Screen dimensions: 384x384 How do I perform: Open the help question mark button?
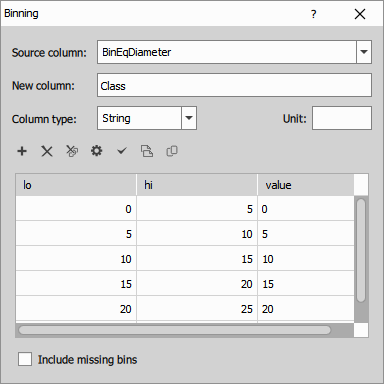pos(313,14)
